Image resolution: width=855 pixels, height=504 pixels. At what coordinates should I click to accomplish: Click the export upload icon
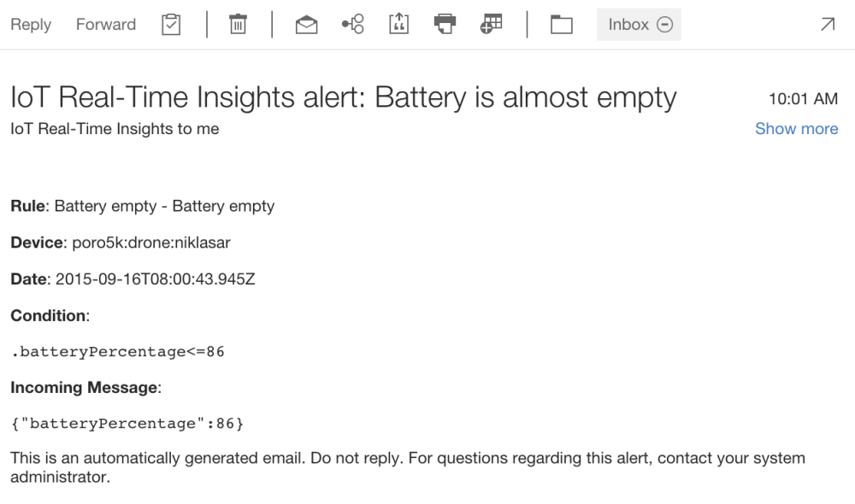398,24
